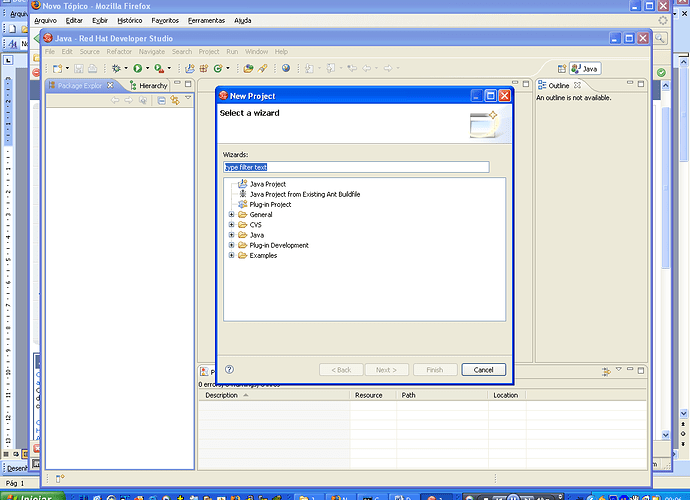Click the Location column header

pos(507,395)
